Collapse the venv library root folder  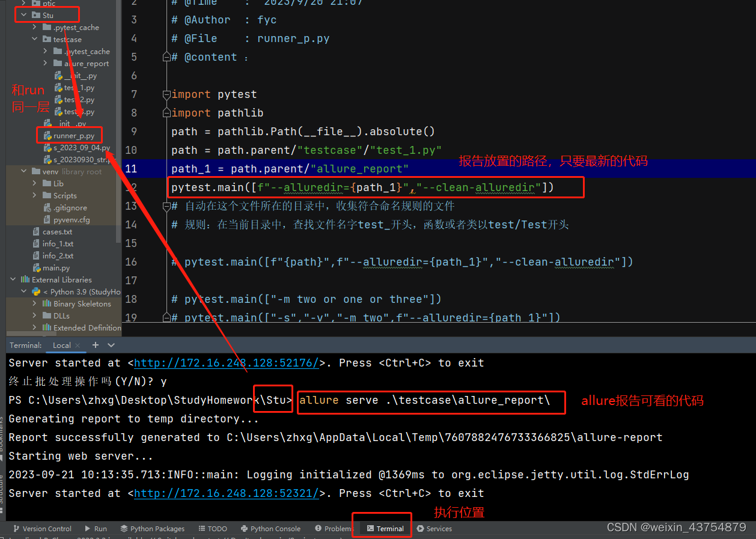(24, 171)
